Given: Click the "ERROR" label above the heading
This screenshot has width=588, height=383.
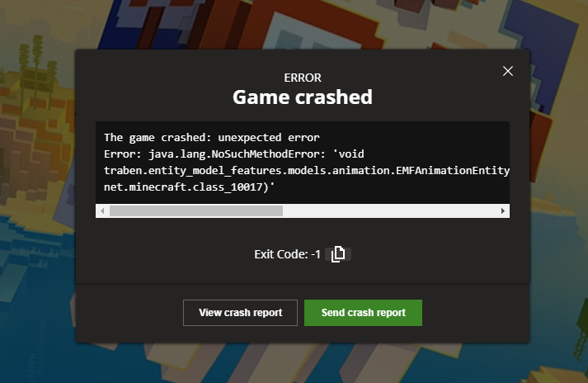Looking at the screenshot, I should [x=303, y=78].
